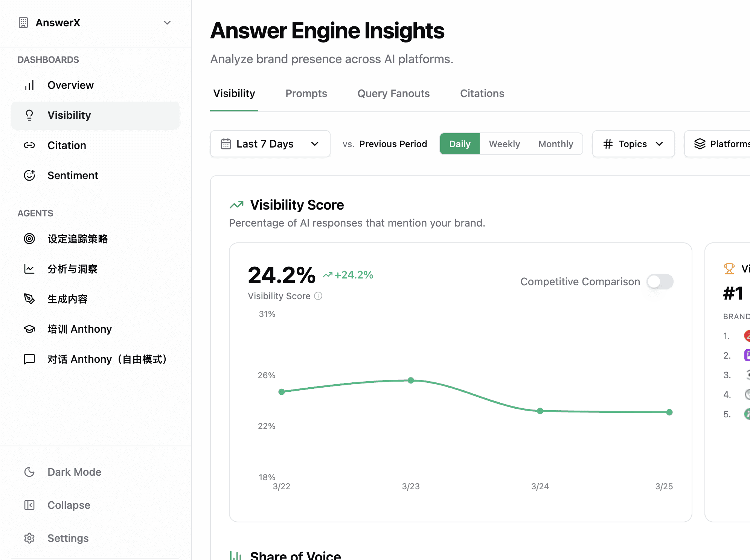750x560 pixels.
Task: Switch to the Prompts tab
Action: click(306, 93)
